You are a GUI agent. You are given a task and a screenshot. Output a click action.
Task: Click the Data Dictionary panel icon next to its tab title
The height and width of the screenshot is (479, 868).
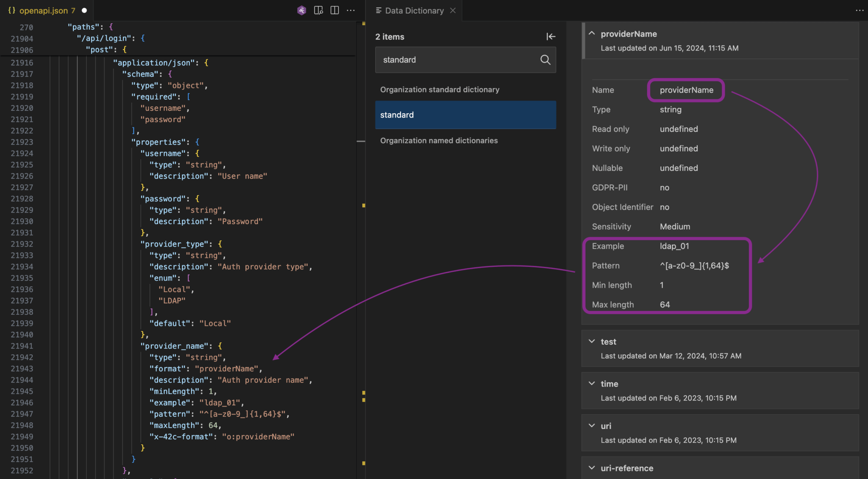click(378, 11)
